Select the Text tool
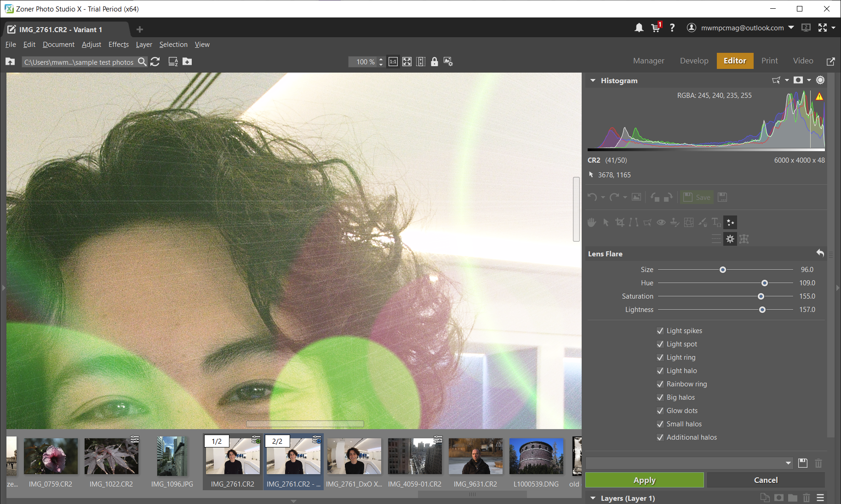Viewport: 841px width, 504px height. (716, 222)
